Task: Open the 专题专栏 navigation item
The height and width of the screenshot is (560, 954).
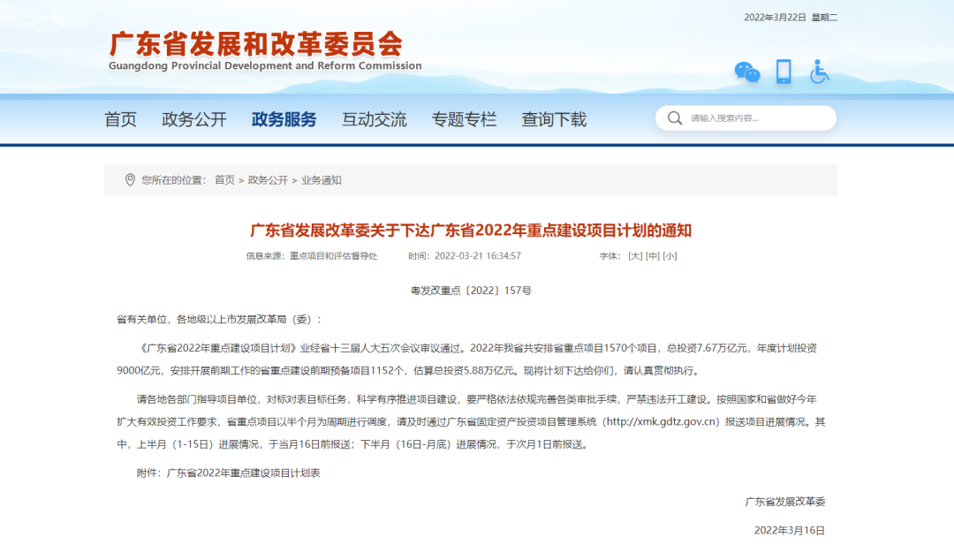Action: (465, 119)
